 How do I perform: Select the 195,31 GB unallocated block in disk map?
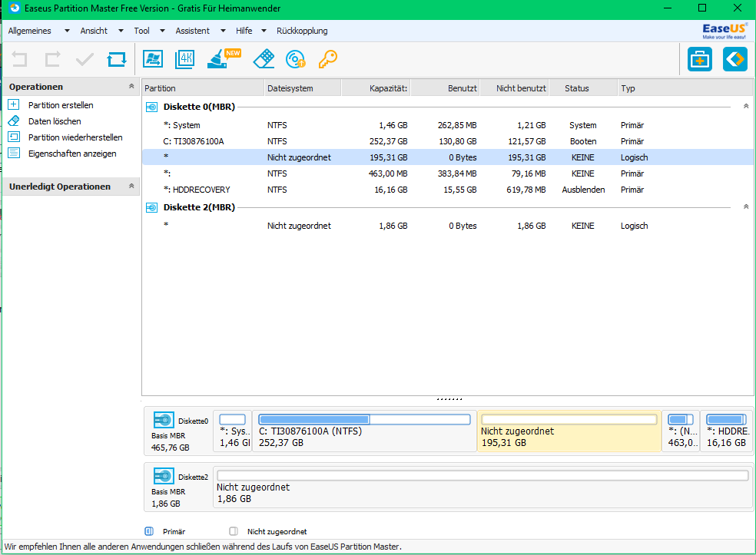(x=569, y=431)
